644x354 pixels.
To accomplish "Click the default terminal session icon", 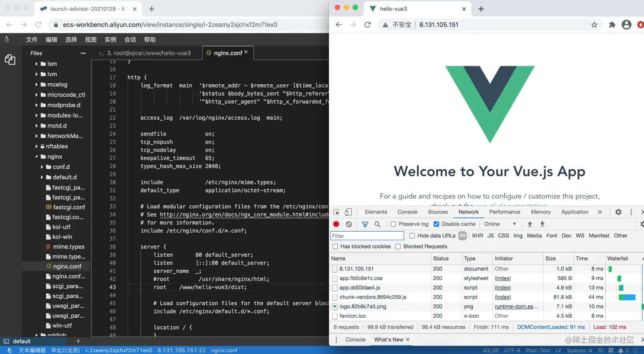I will 6,341.
